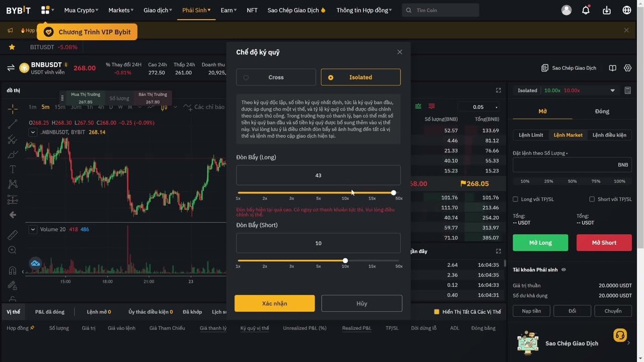
Task: Select the ruler measure tool
Action: coord(13,235)
